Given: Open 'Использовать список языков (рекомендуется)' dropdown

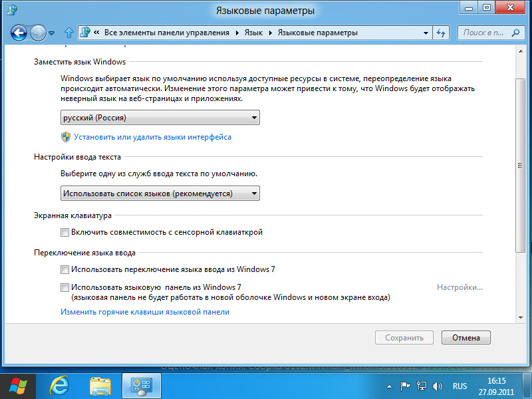Looking at the screenshot, I should click(160, 194).
